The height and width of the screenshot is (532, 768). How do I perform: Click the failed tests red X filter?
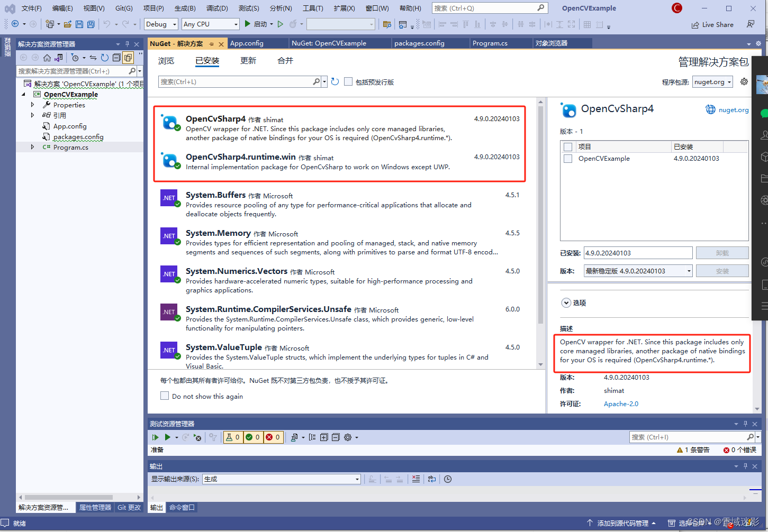coord(273,437)
